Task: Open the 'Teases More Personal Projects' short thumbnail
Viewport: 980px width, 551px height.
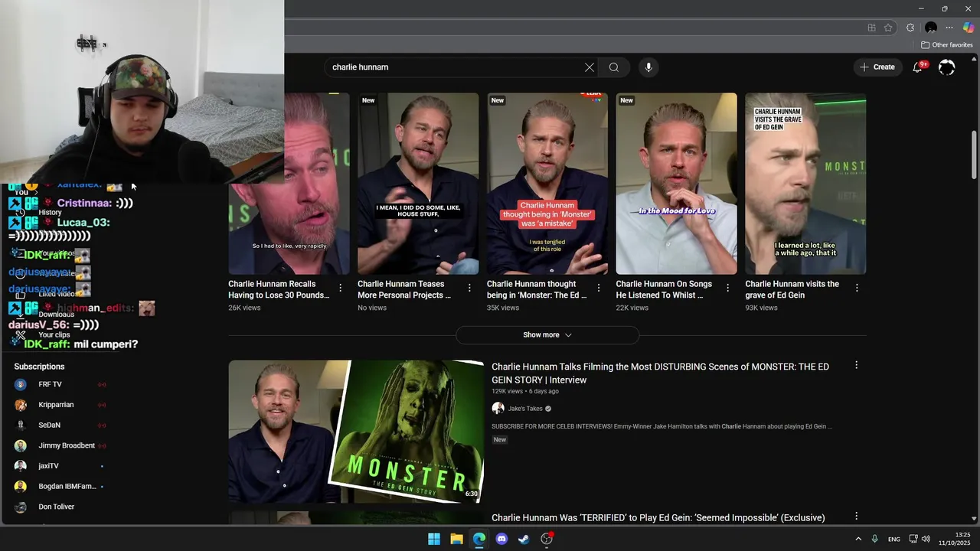Action: click(418, 184)
